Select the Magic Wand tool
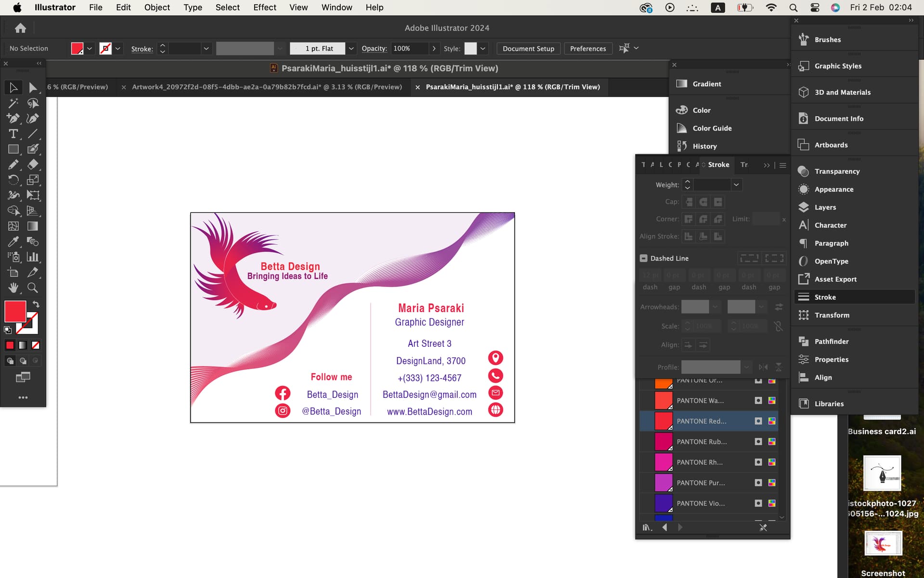Screen dimensions: 924x578 (x=13, y=103)
